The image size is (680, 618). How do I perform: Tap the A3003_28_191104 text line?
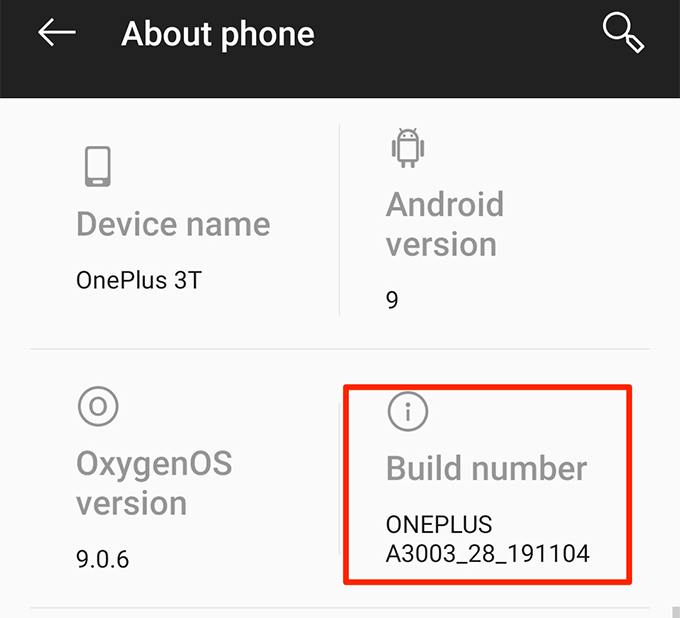point(487,554)
